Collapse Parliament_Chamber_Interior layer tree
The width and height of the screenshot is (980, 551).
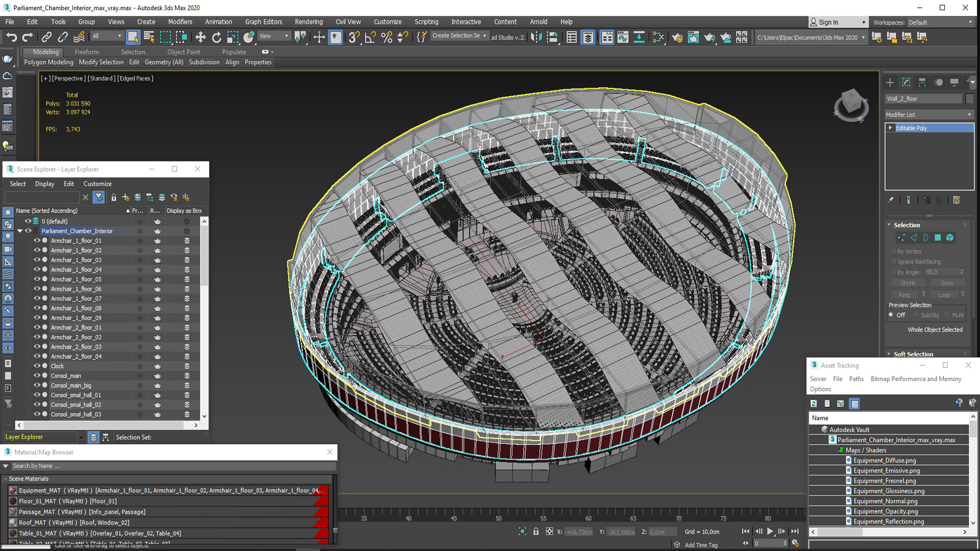click(x=20, y=231)
